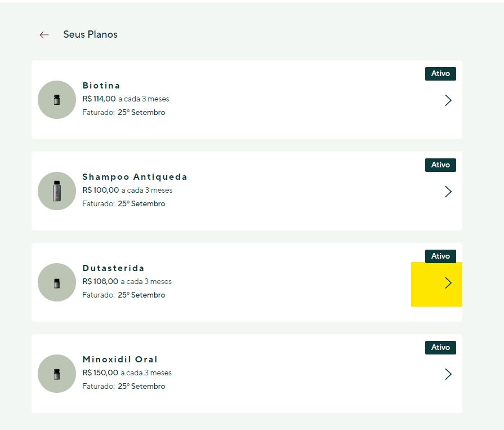
Task: Select the Minoxidil Oral product image circle
Action: 57,374
